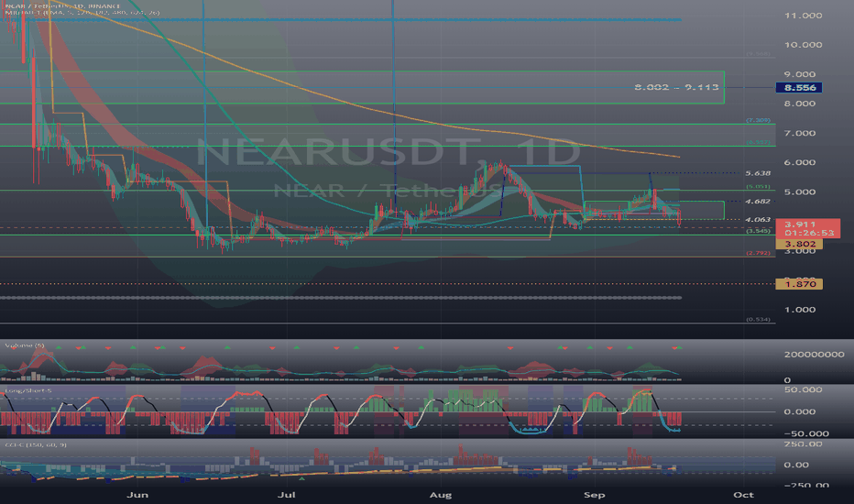
Task: Click the 4.682 level label
Action: [x=758, y=202]
